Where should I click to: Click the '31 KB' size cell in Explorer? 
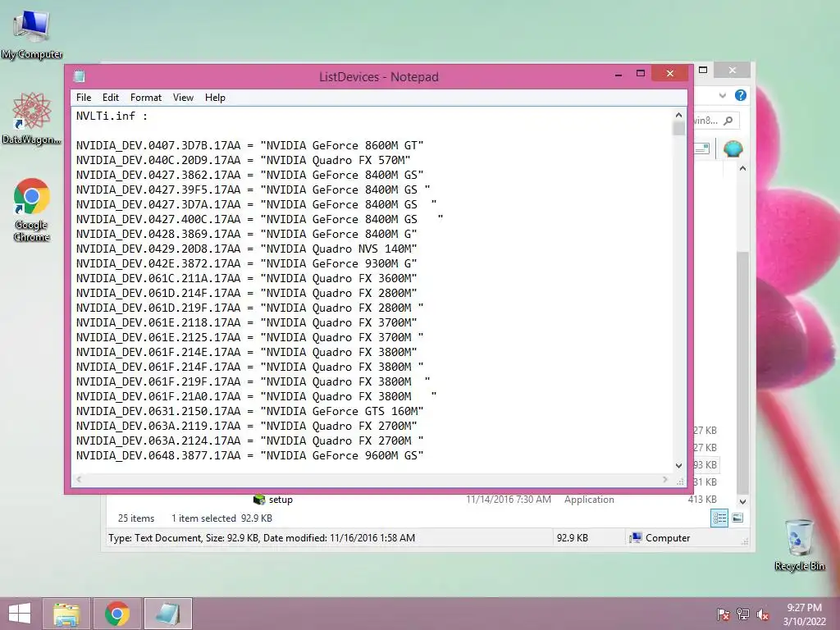point(706,482)
